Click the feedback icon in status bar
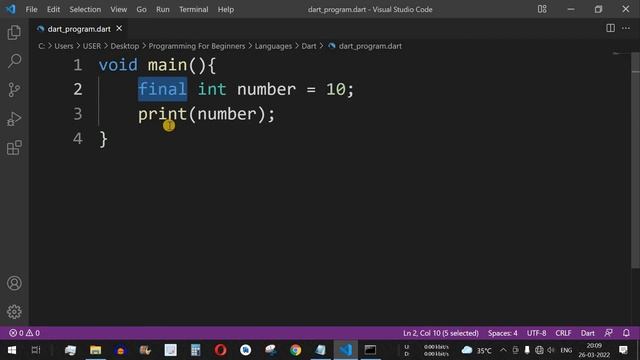Screen dimensions: 640x360 [608, 333]
